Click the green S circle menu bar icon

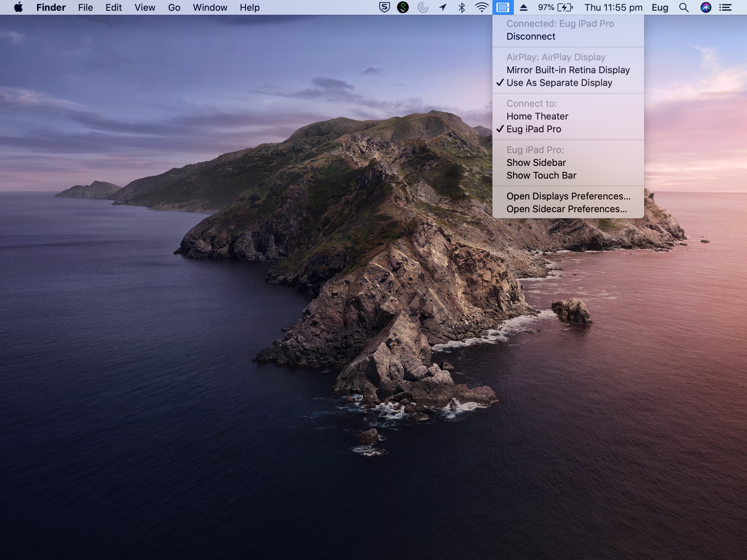pyautogui.click(x=403, y=7)
